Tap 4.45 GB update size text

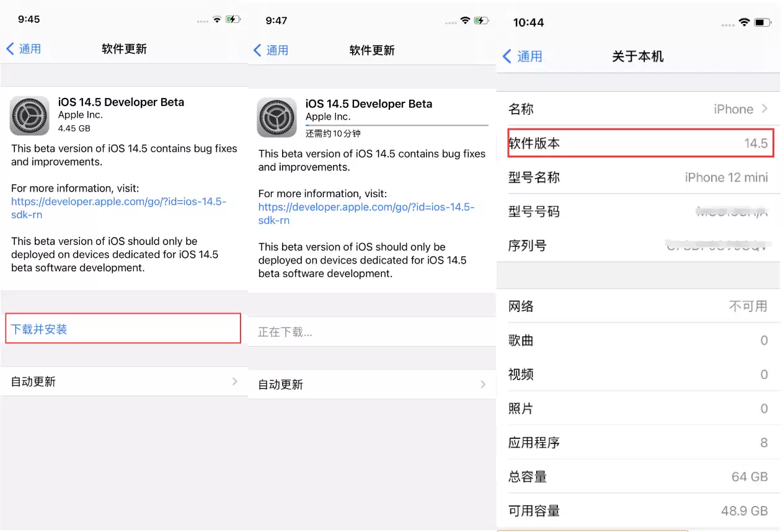click(74, 128)
